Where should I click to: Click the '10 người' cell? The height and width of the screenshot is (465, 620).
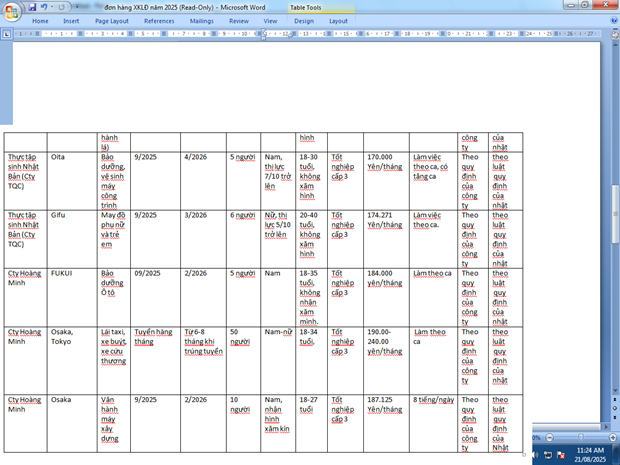pyautogui.click(x=243, y=423)
